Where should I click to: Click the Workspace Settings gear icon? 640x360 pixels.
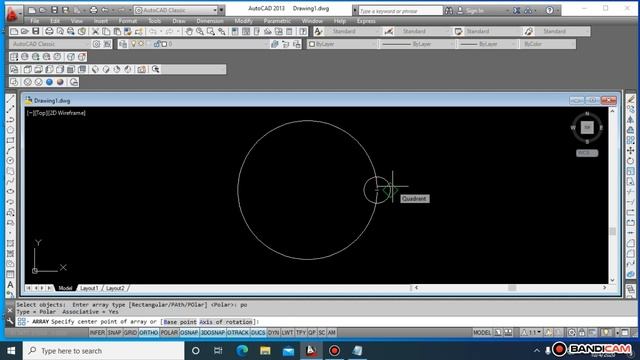96,44
